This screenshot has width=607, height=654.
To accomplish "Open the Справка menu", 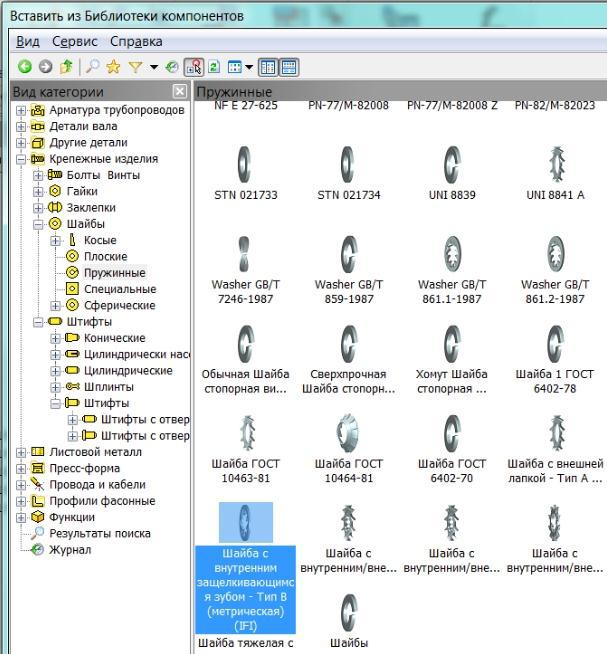I will coord(136,41).
